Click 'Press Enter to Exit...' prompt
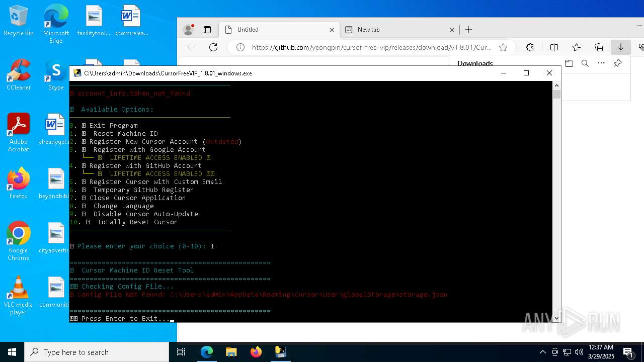 coord(125,319)
